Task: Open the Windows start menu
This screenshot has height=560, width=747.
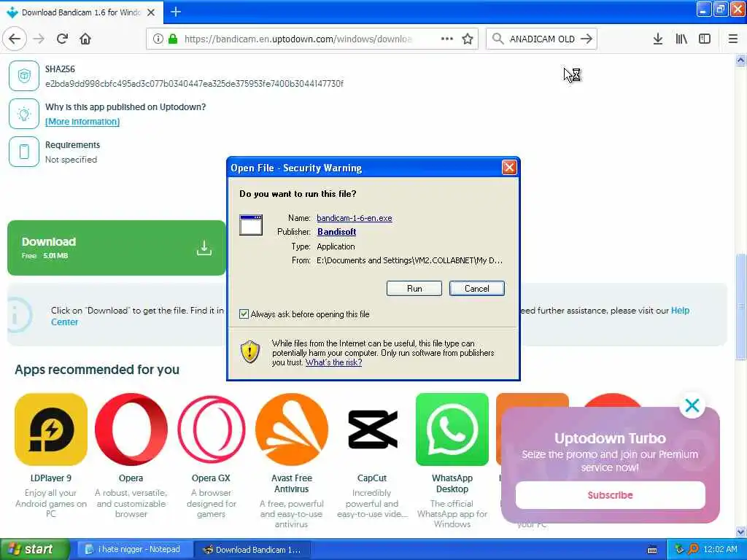Action: coord(34,549)
